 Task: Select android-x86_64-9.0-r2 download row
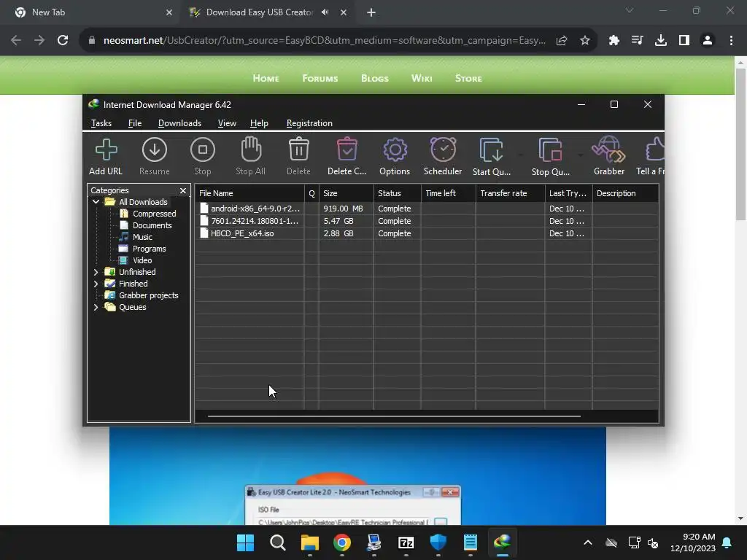click(x=426, y=209)
